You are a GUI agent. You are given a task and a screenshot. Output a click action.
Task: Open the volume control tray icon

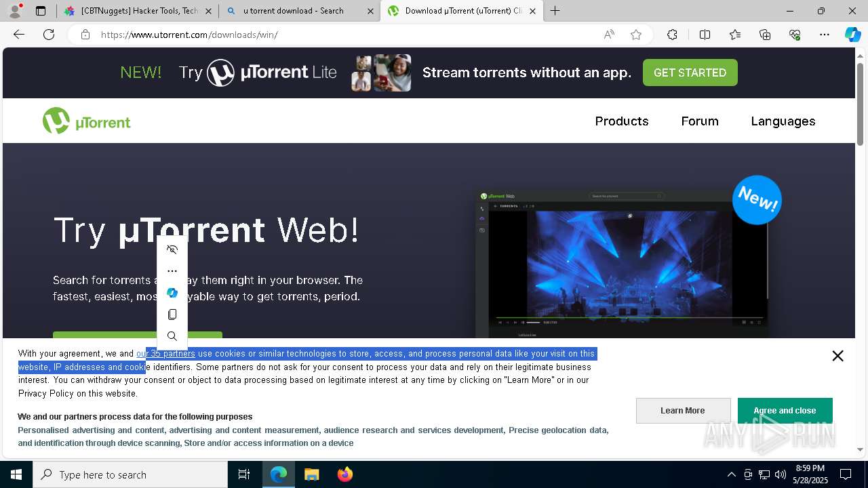781,474
